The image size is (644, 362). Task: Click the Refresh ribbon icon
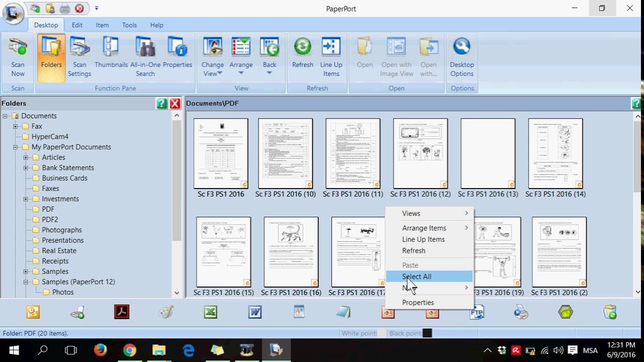point(303,53)
